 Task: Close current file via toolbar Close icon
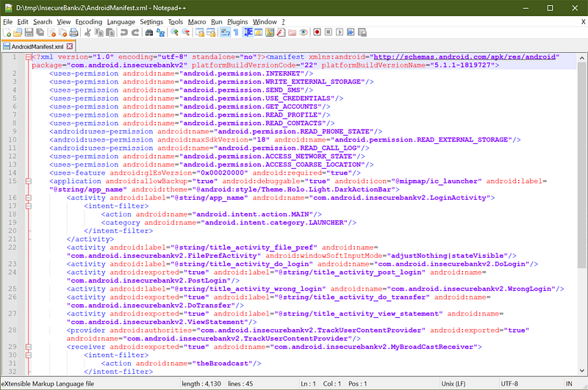(51, 32)
